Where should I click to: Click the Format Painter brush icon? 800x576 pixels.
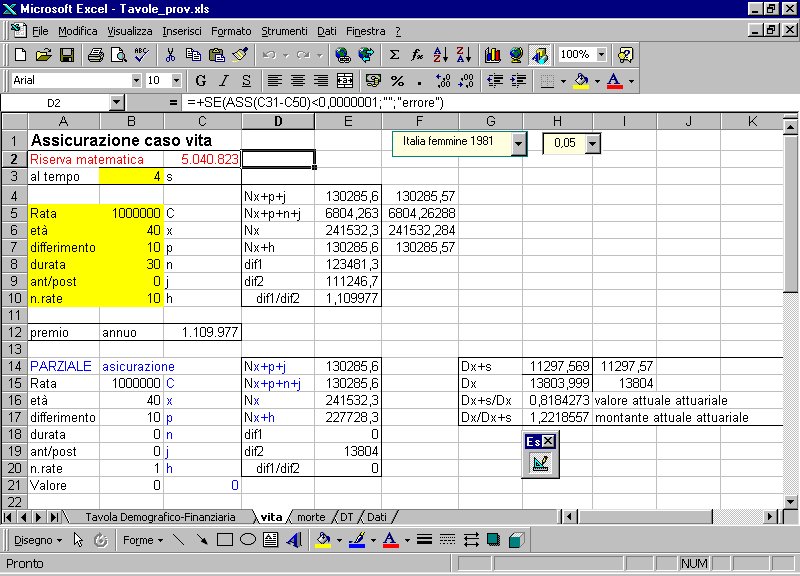pos(239,55)
